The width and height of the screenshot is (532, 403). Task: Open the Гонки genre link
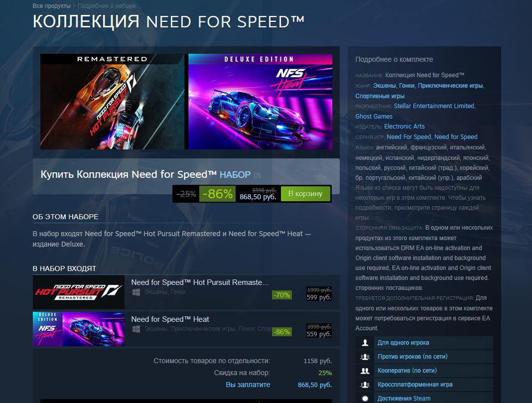407,86
